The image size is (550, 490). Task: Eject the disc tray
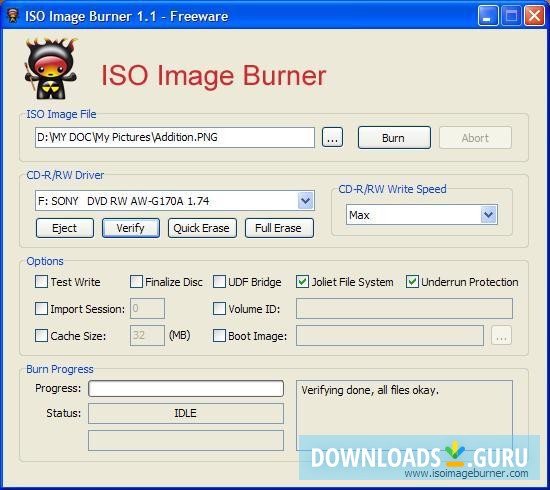click(65, 228)
